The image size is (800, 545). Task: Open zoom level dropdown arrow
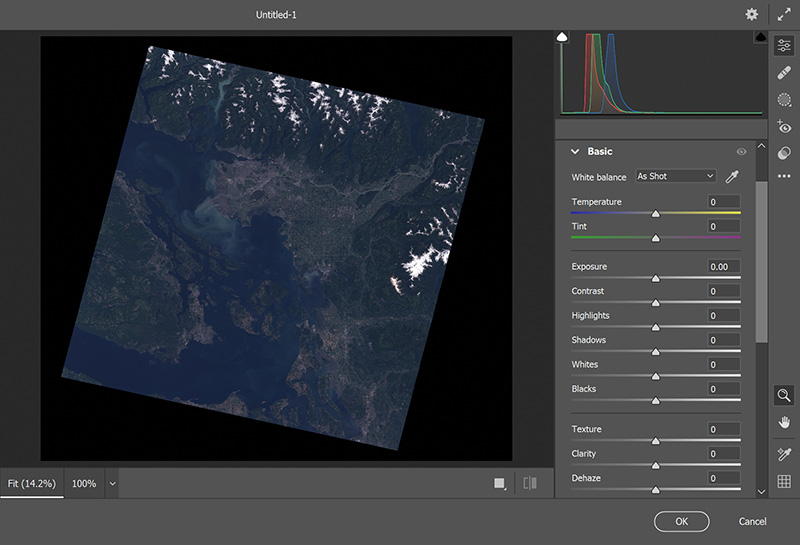point(112,484)
